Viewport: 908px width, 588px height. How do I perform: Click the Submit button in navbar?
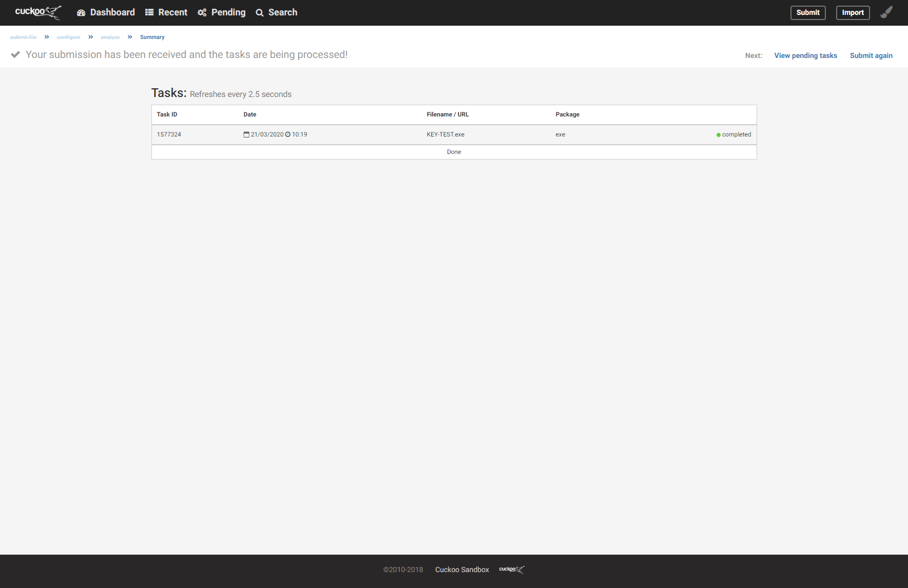[x=807, y=13]
